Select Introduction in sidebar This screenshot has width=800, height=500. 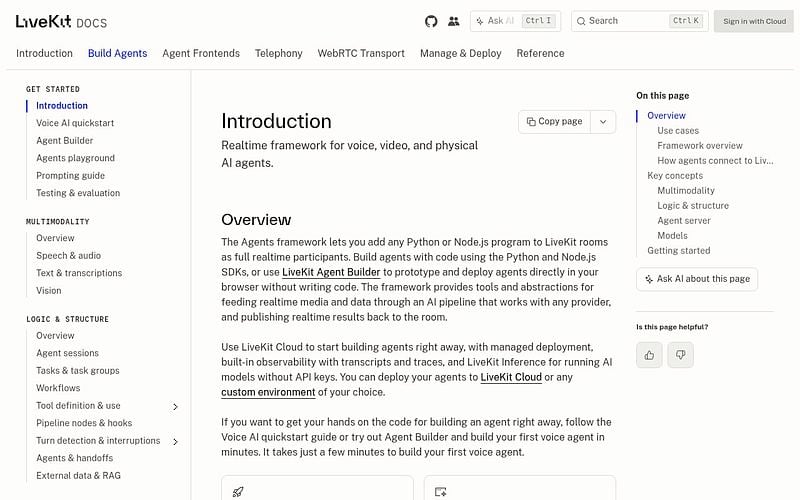tap(62, 106)
